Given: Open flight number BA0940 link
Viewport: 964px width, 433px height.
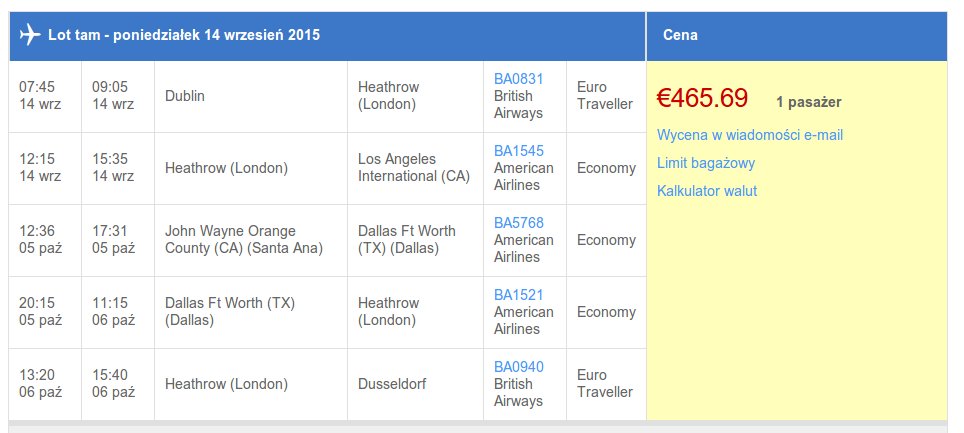Looking at the screenshot, I should [518, 367].
